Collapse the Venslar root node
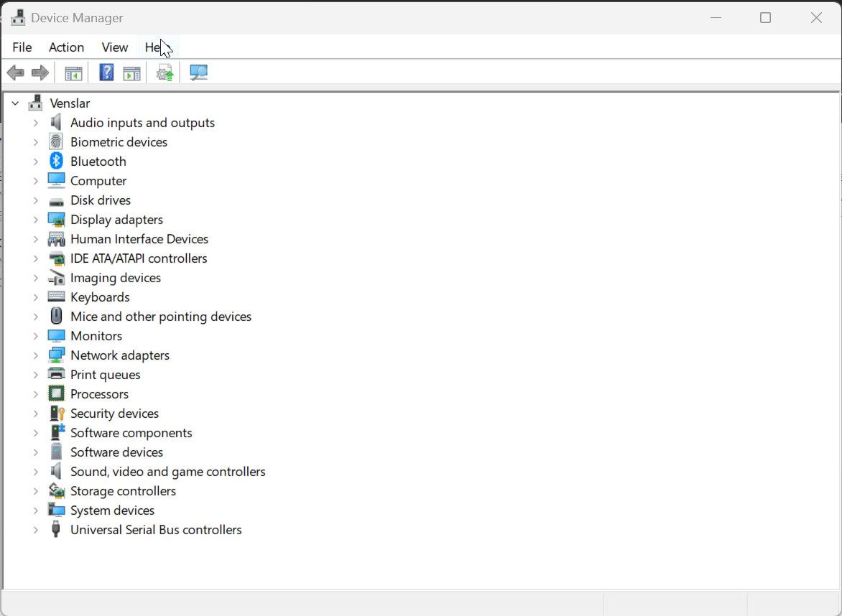 15,103
